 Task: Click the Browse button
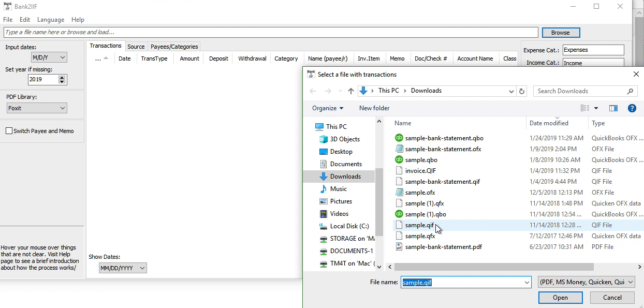point(561,33)
